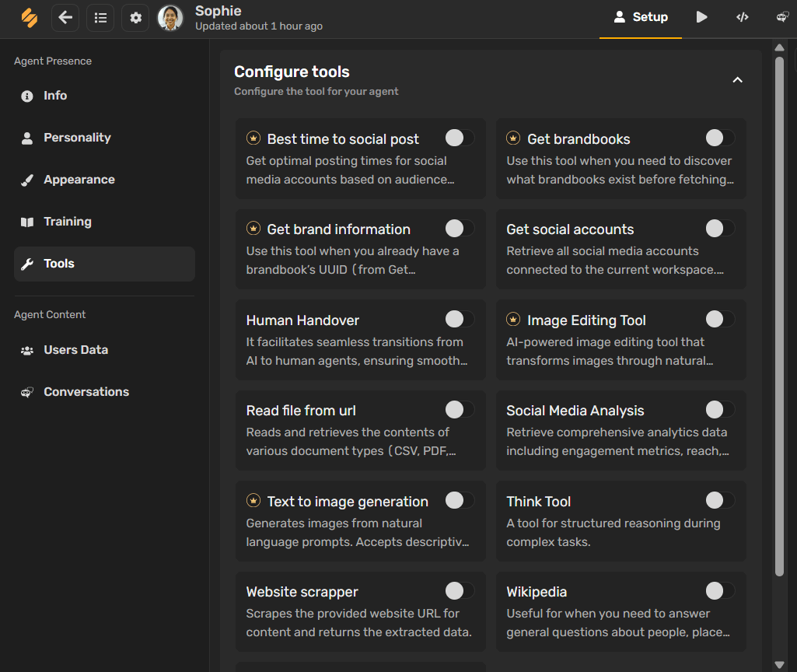This screenshot has width=797, height=672.
Task: Toggle Get social accounts on
Action: click(x=720, y=228)
